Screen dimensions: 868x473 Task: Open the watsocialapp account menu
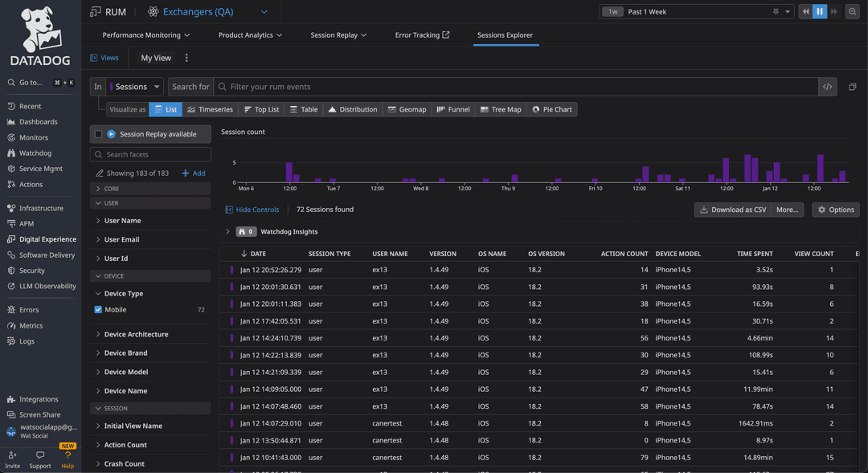[42, 430]
